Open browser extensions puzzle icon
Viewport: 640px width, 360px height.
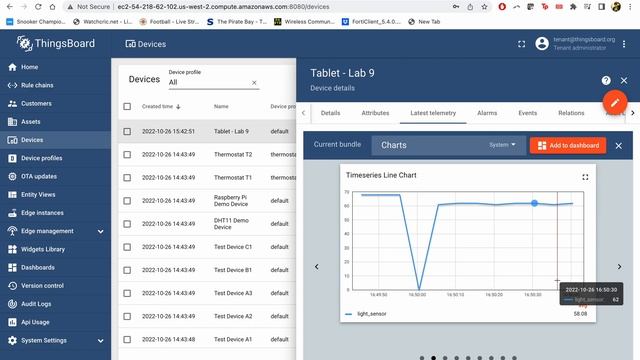pyautogui.click(x=573, y=7)
